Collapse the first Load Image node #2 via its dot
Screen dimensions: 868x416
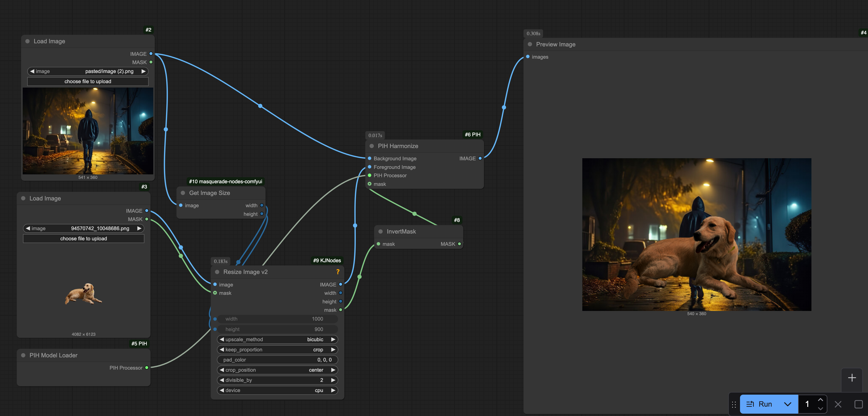(x=28, y=41)
